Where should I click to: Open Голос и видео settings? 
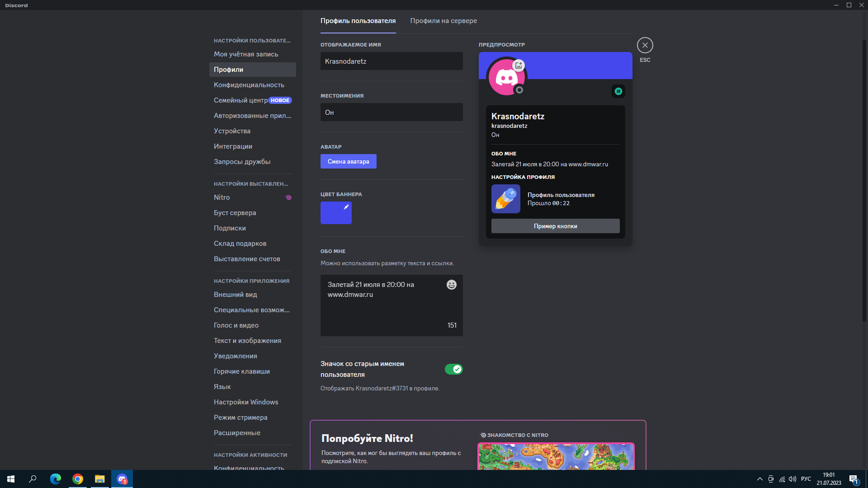(x=252, y=325)
